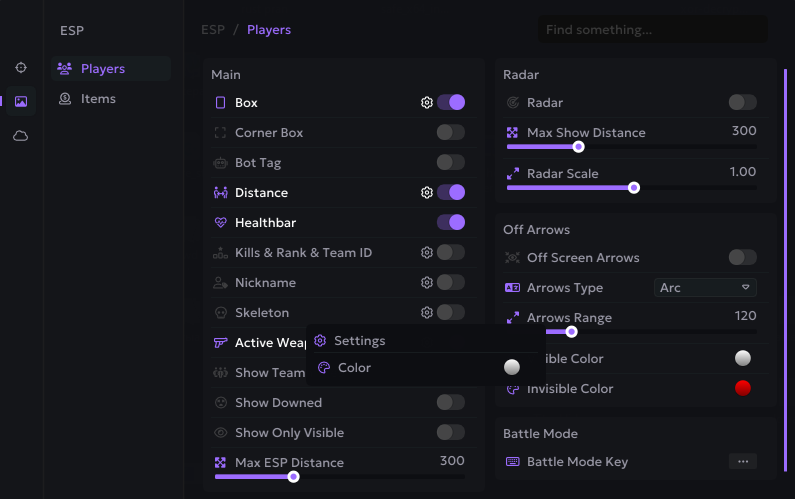The height and width of the screenshot is (499, 795).
Task: Select the image visuals icon in left sidebar
Action: [x=21, y=101]
